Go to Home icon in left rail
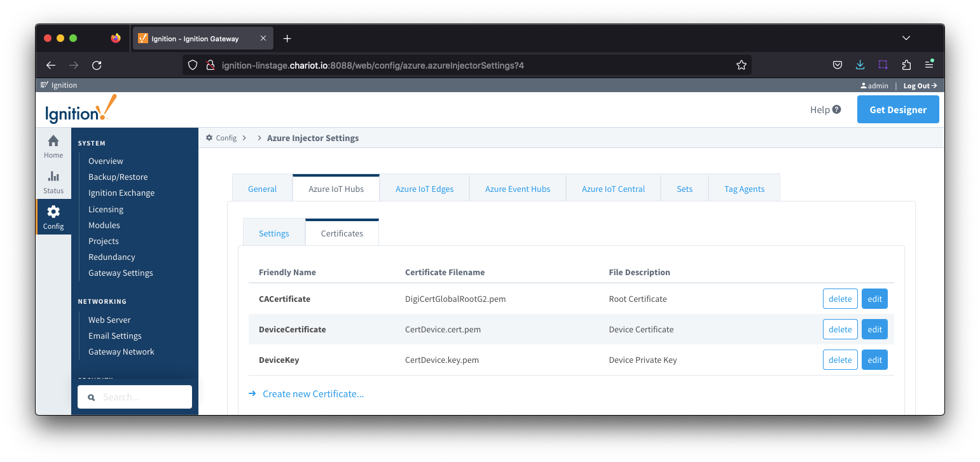The height and width of the screenshot is (462, 980). [x=53, y=141]
